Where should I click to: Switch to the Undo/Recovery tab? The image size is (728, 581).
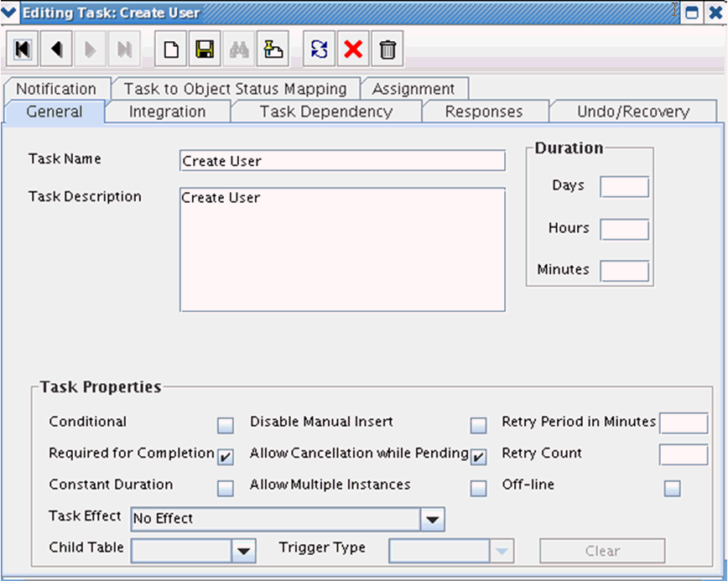point(633,112)
